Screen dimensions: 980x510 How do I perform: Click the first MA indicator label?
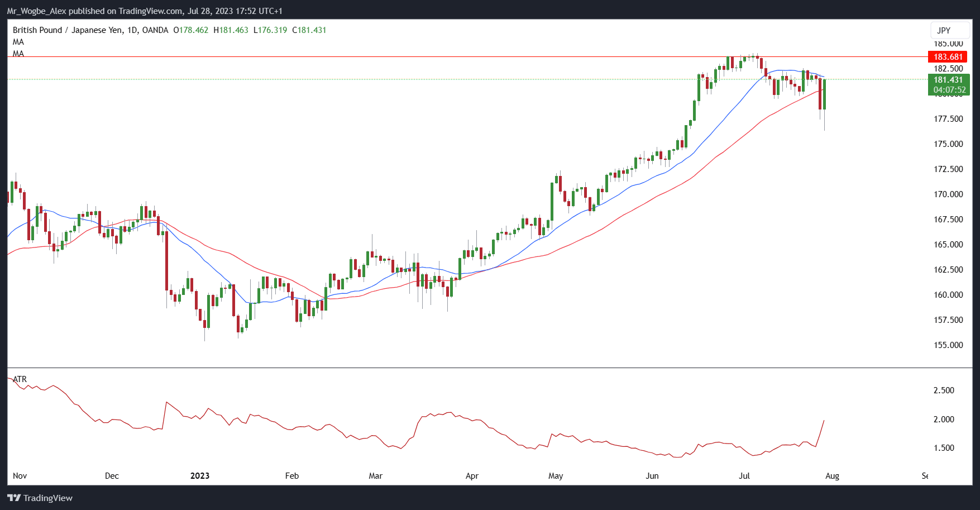tap(18, 42)
